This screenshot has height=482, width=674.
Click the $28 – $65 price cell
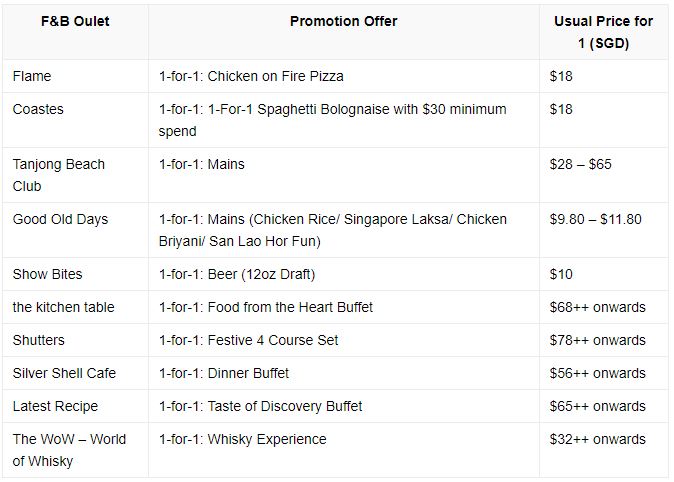pos(580,164)
